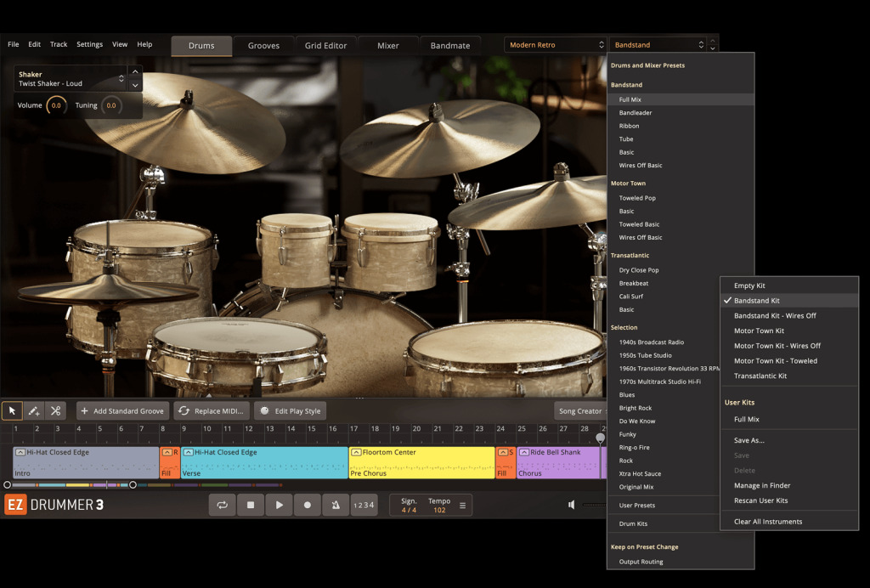Switch to the Grooves tab
The image size is (870, 588).
point(263,46)
